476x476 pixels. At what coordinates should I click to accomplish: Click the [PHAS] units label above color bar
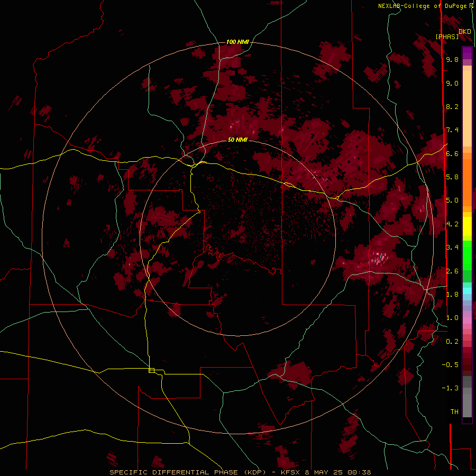(447, 36)
